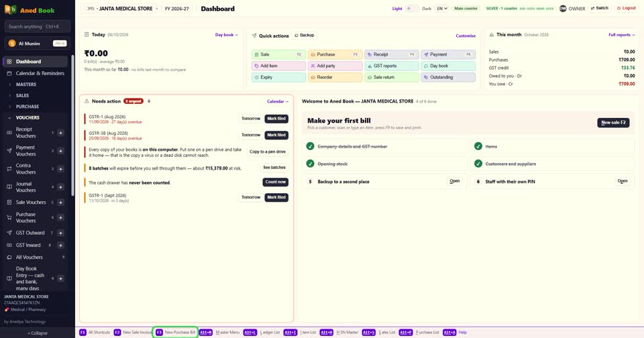Click the Day book quick action
644x338 pixels.
coord(448,66)
